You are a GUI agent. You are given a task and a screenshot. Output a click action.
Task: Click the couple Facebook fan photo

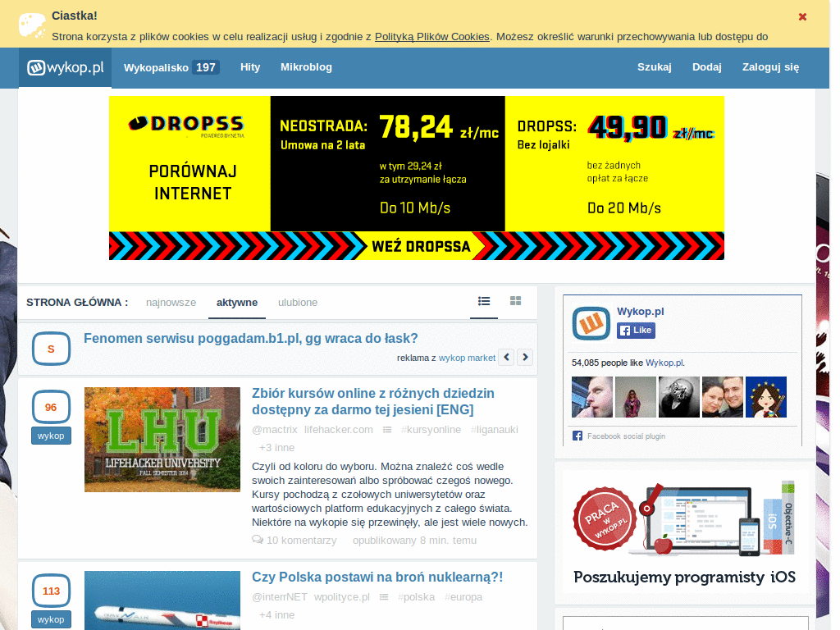[x=722, y=397]
